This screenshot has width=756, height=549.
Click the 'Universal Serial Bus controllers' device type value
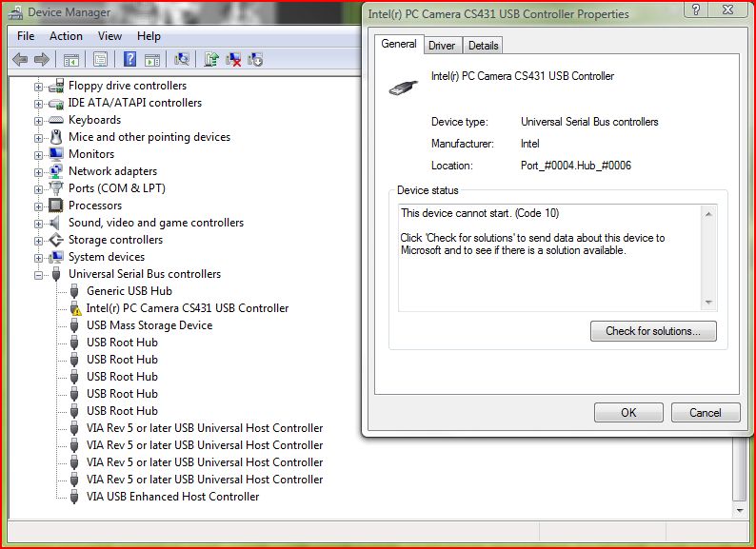tap(589, 122)
